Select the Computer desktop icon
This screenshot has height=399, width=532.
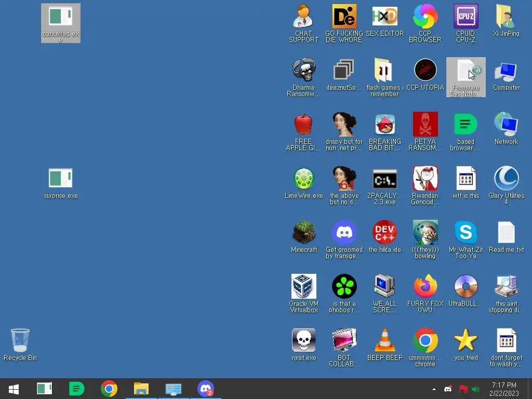pyautogui.click(x=506, y=75)
